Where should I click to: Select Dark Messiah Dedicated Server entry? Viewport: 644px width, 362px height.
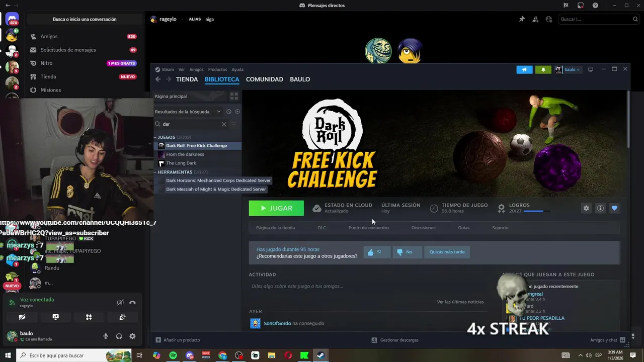(216, 190)
